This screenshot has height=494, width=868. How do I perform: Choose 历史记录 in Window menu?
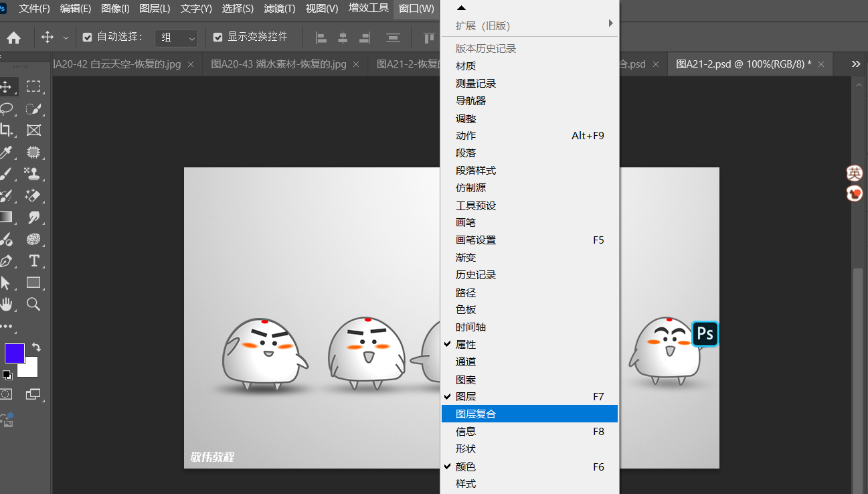pos(529,275)
